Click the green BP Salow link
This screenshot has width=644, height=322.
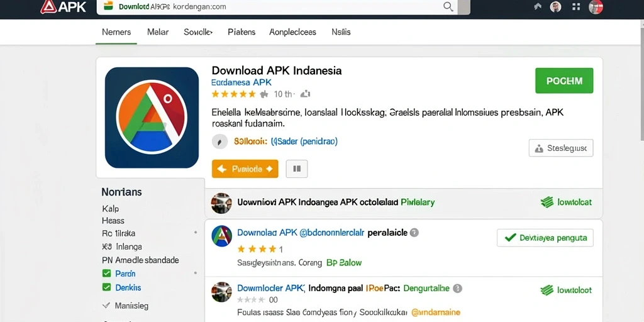point(344,262)
